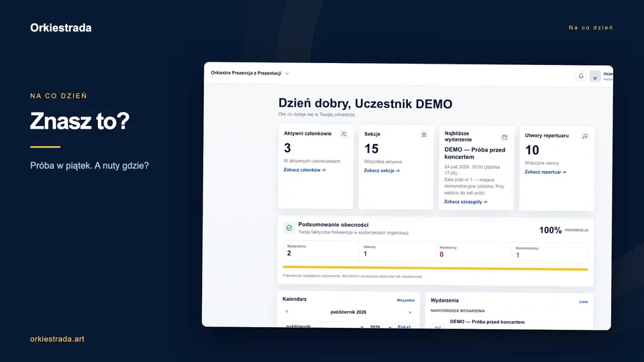This screenshot has width=644, height=362.
Task: Go to previous month in Kalendarz
Action: [x=286, y=312]
